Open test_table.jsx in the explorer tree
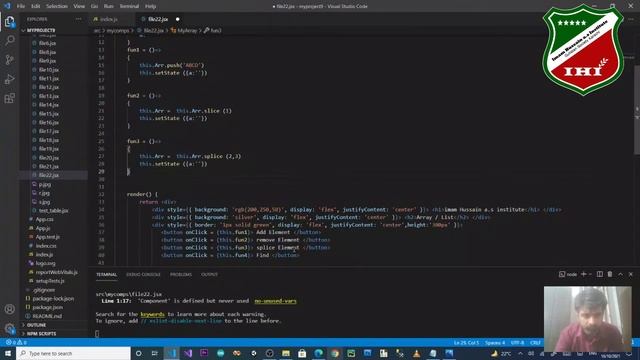The image size is (640, 360). click(x=53, y=211)
